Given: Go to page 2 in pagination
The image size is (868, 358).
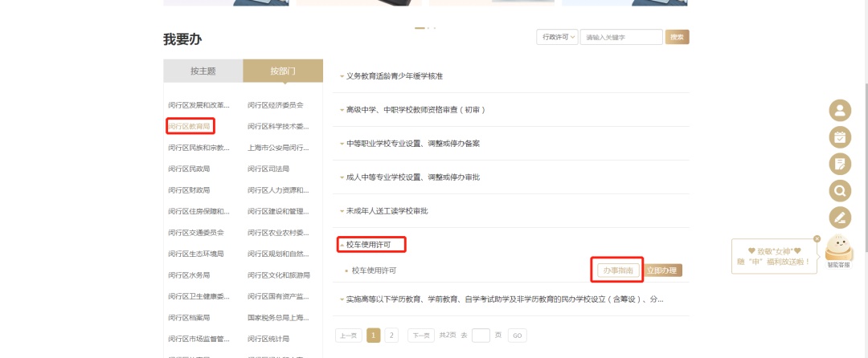Looking at the screenshot, I should coord(391,336).
